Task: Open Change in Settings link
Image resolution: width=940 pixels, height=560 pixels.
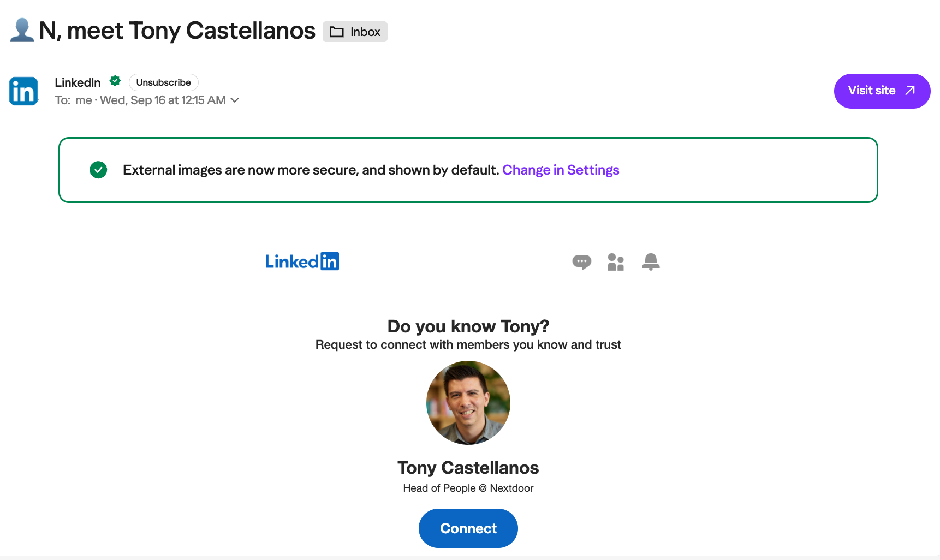Action: point(561,170)
